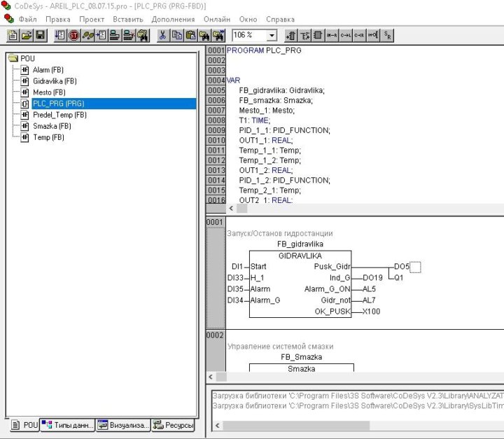
Task: Open the 106 % zoom dropdown
Action: 272,35
